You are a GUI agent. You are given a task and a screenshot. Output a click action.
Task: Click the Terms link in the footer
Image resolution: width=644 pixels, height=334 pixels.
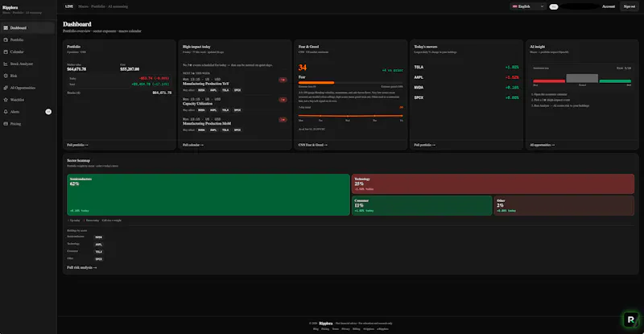(336, 328)
